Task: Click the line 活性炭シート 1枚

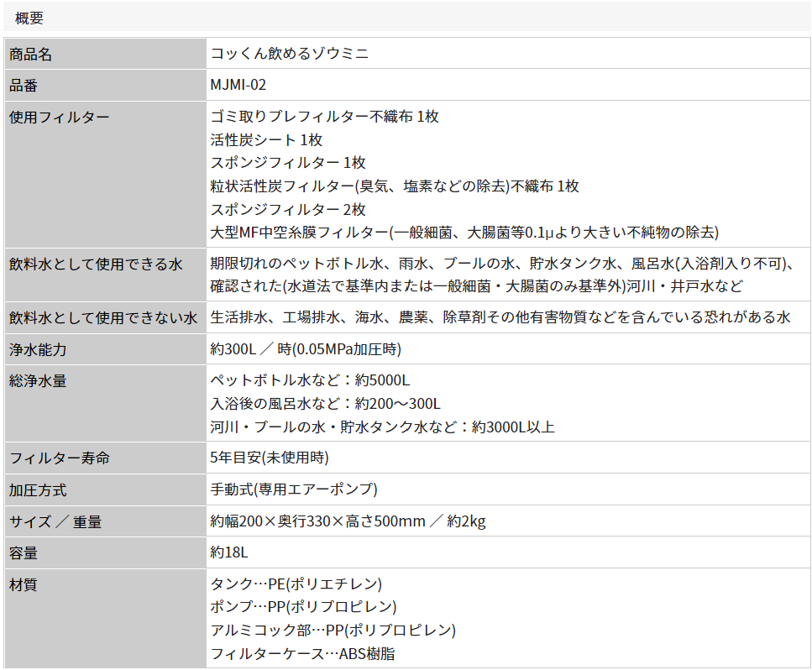Action: pos(266,140)
